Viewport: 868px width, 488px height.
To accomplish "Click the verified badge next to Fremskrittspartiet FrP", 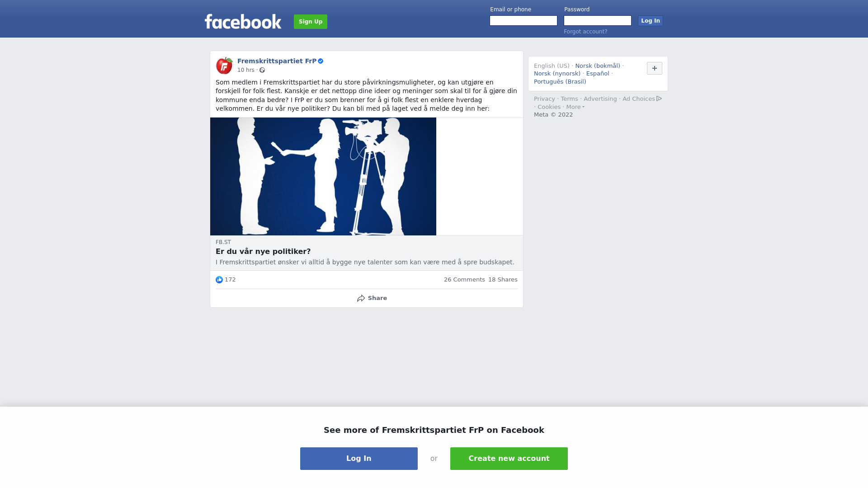I will click(x=321, y=61).
